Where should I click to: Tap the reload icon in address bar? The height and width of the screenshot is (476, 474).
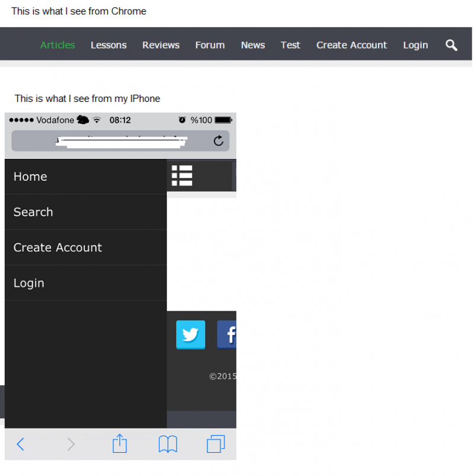click(x=218, y=140)
